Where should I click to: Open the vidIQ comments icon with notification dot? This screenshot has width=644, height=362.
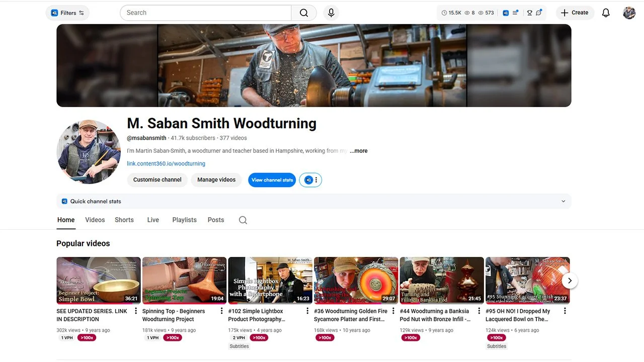pos(538,13)
